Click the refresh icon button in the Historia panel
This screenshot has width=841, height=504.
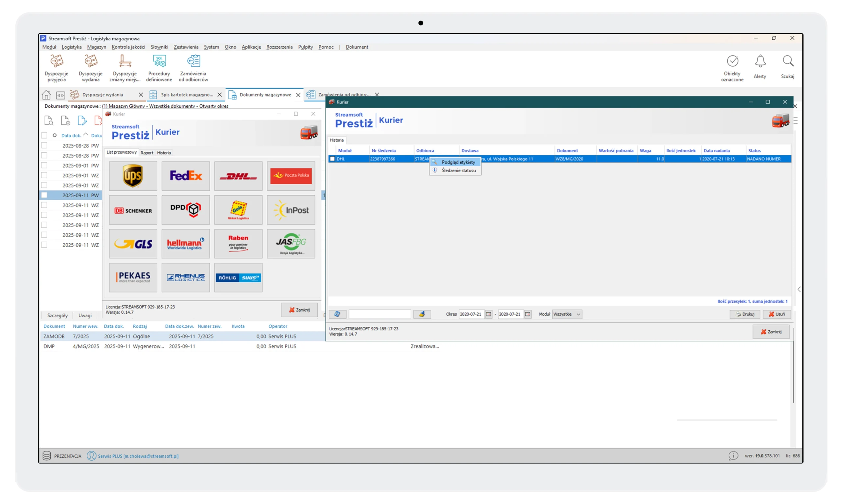coord(337,314)
